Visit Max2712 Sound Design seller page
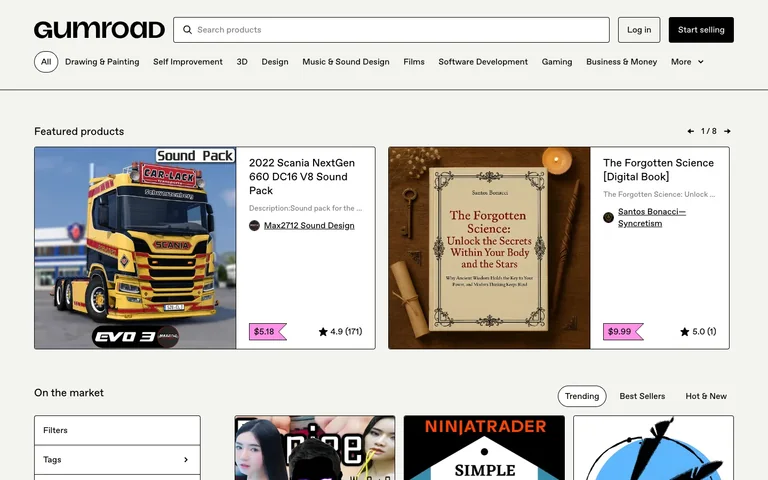768x480 pixels. tap(309, 225)
